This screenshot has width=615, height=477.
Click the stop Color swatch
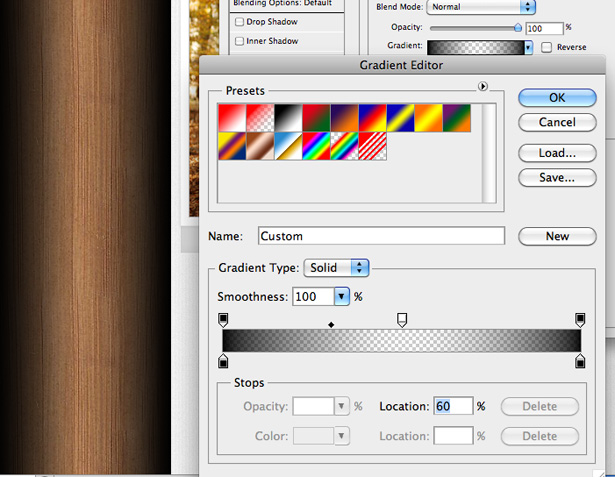(313, 436)
